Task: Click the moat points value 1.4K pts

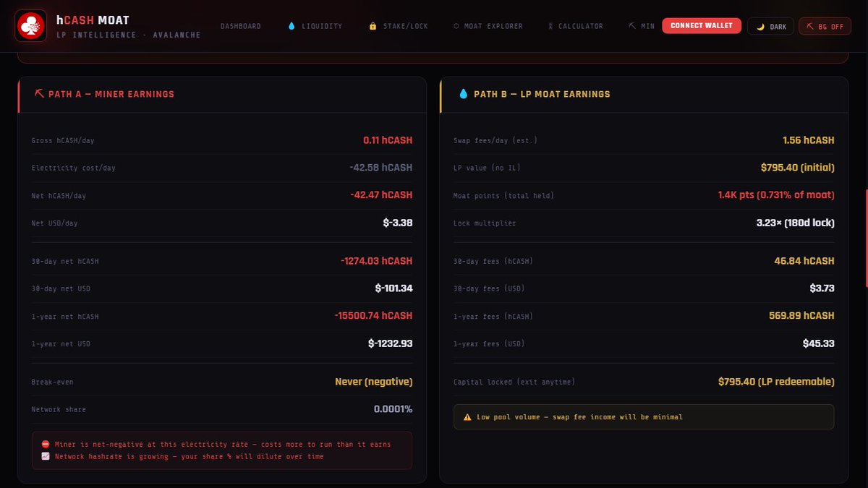Action: 777,195
